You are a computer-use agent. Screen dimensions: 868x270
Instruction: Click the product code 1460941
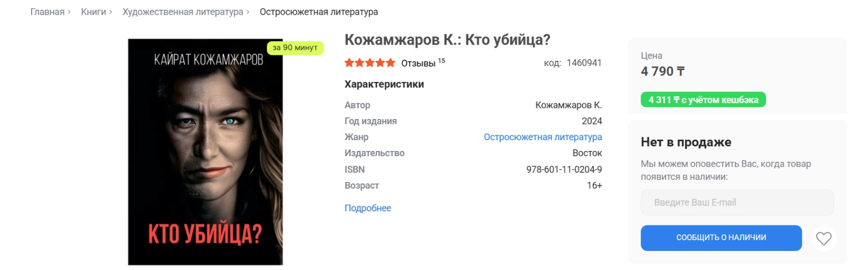[584, 63]
